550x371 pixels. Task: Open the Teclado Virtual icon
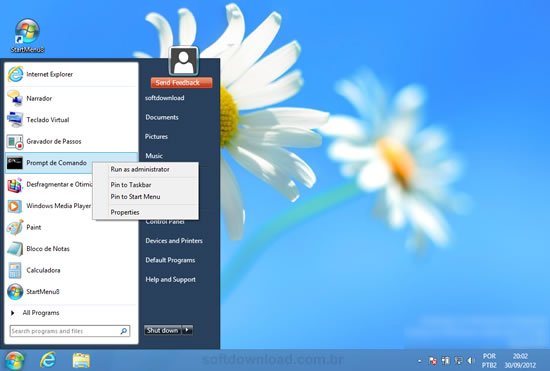[x=15, y=120]
